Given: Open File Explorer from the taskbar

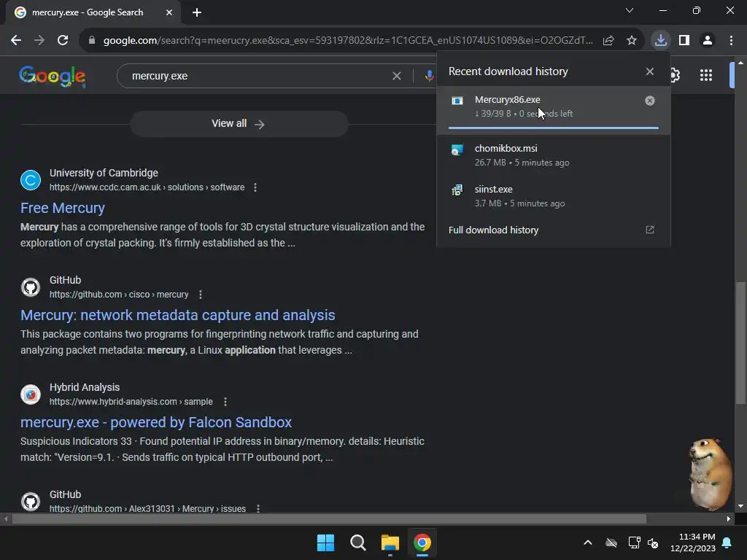Looking at the screenshot, I should (390, 542).
